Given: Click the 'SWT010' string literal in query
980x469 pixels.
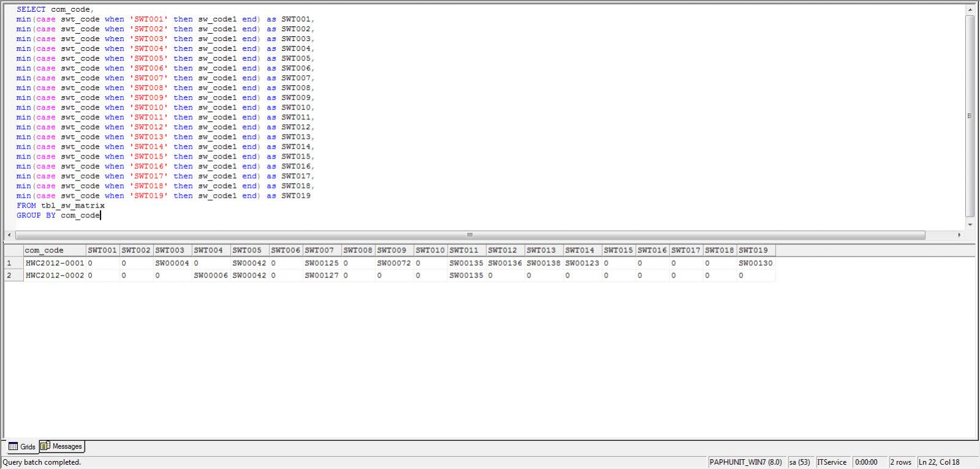Looking at the screenshot, I should [148, 108].
